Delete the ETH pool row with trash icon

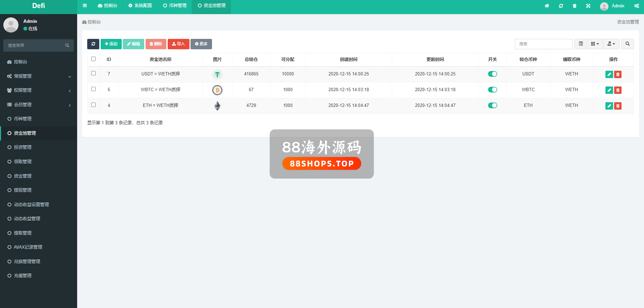618,106
